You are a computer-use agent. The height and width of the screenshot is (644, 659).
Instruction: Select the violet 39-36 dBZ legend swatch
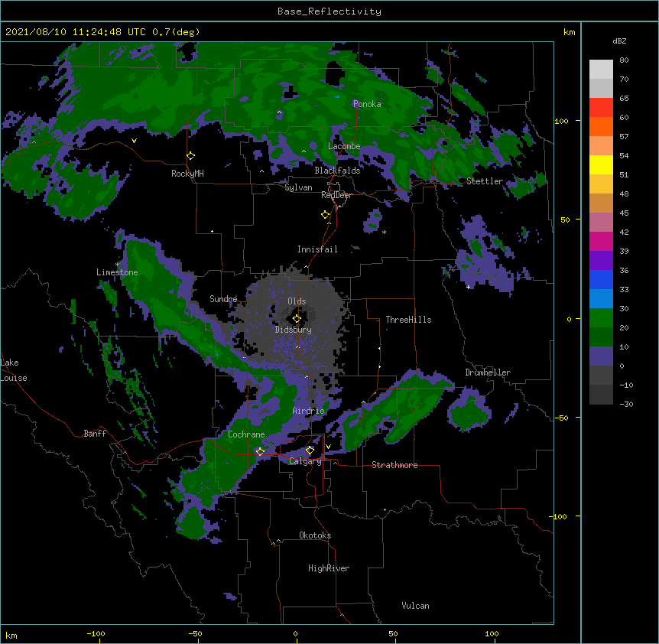pyautogui.click(x=601, y=261)
